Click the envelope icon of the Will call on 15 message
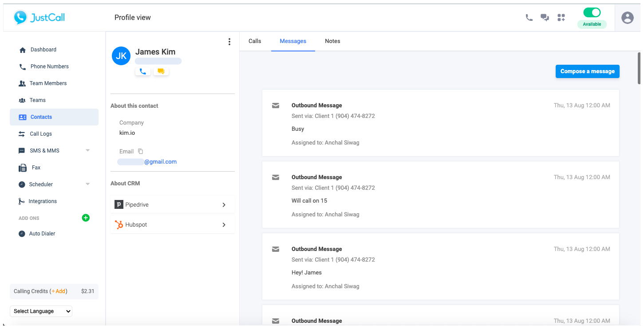644x329 pixels. tap(276, 177)
